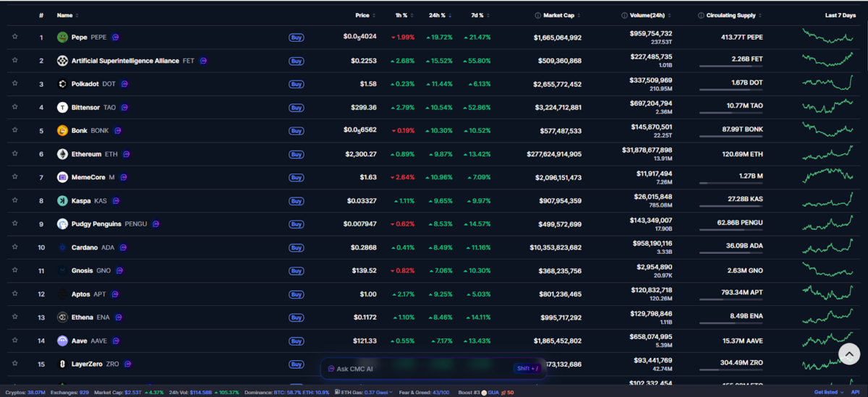Open the Pepe coin logo
Screen dimensions: 868x397
(62, 38)
